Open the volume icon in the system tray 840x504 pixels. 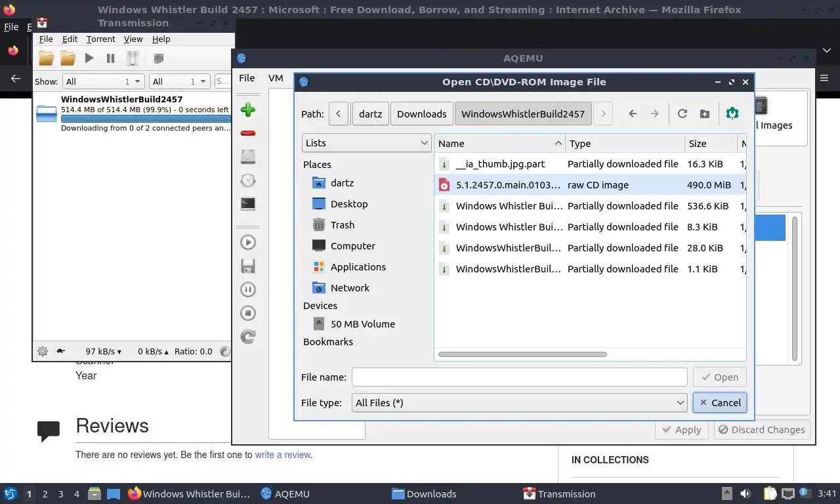[745, 493]
